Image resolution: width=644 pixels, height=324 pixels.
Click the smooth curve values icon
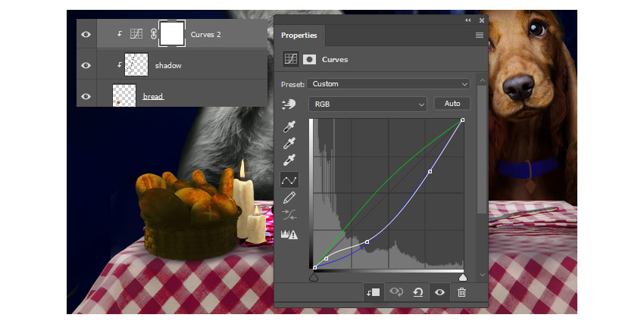tap(289, 214)
